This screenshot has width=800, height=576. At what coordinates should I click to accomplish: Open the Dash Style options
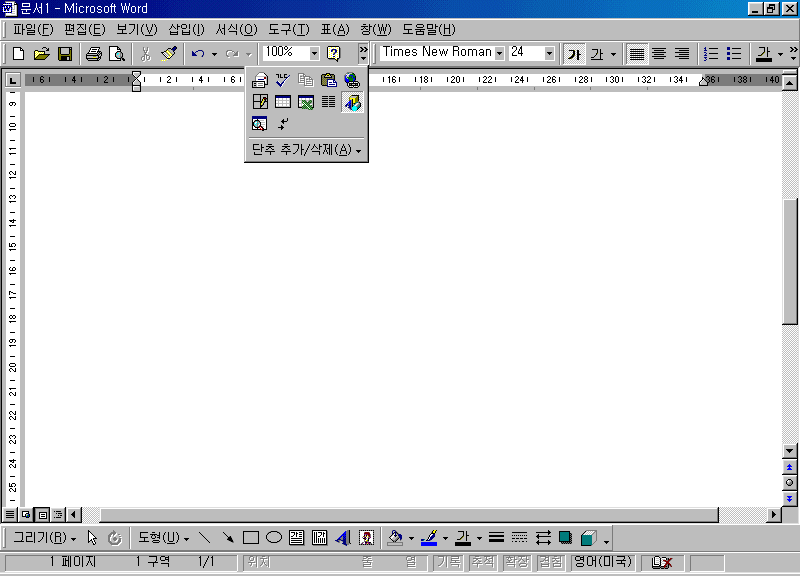[519, 538]
